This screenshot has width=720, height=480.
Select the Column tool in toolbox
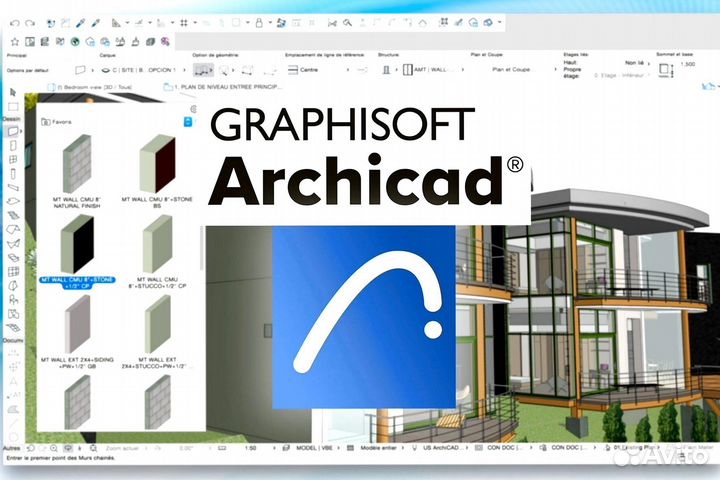click(13, 174)
